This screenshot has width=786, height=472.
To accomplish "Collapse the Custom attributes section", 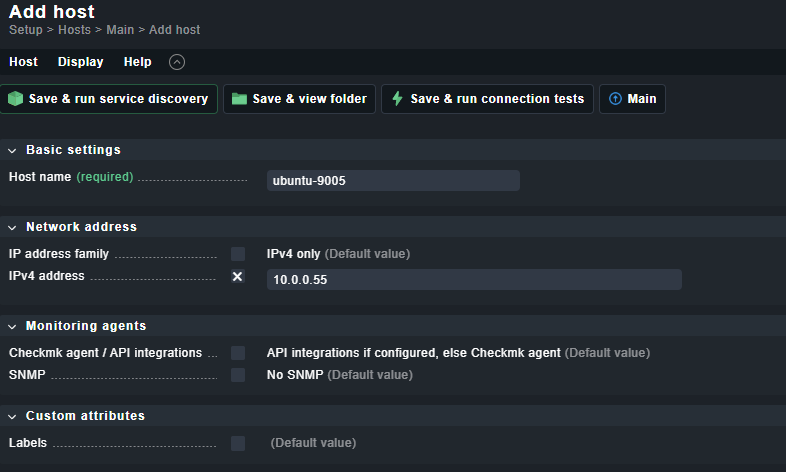I will (x=13, y=416).
